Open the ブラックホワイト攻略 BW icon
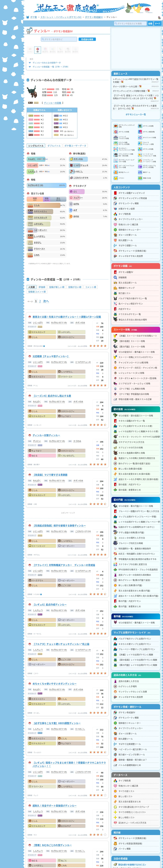 coord(116,155)
